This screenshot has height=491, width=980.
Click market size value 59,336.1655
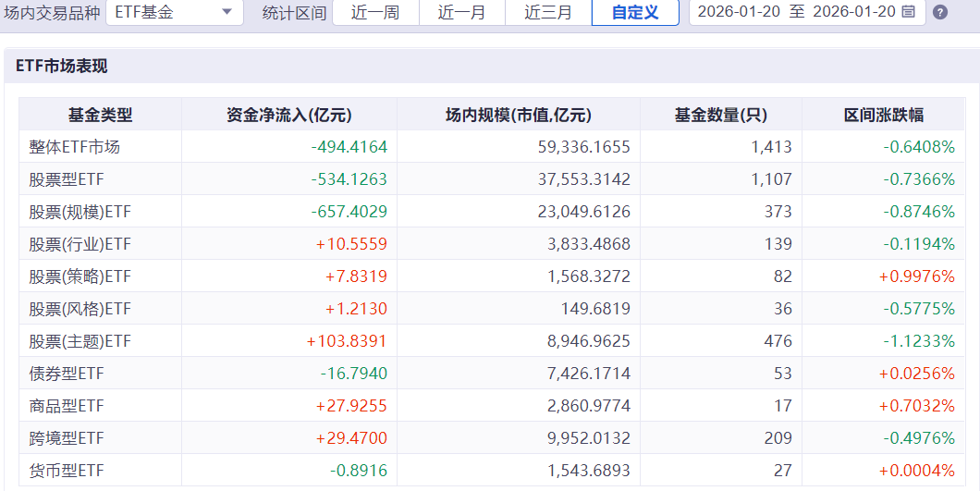(x=583, y=147)
